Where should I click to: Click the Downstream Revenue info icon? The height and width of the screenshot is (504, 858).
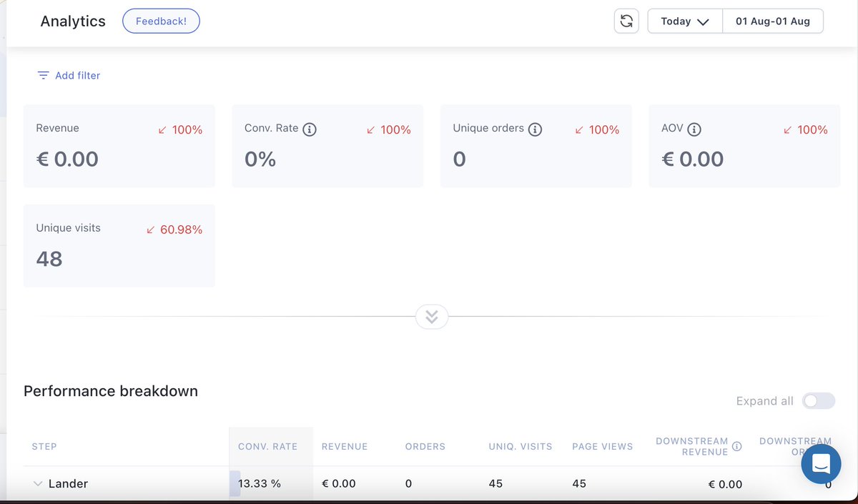[x=737, y=446]
